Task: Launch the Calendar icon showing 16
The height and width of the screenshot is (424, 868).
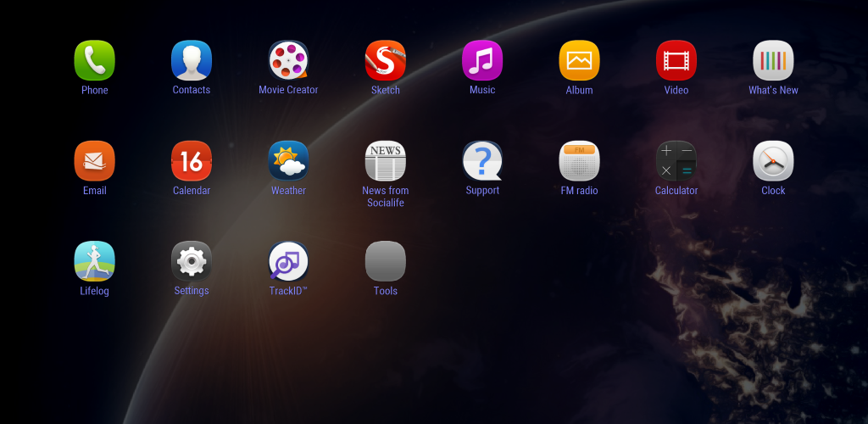Action: coord(192,160)
